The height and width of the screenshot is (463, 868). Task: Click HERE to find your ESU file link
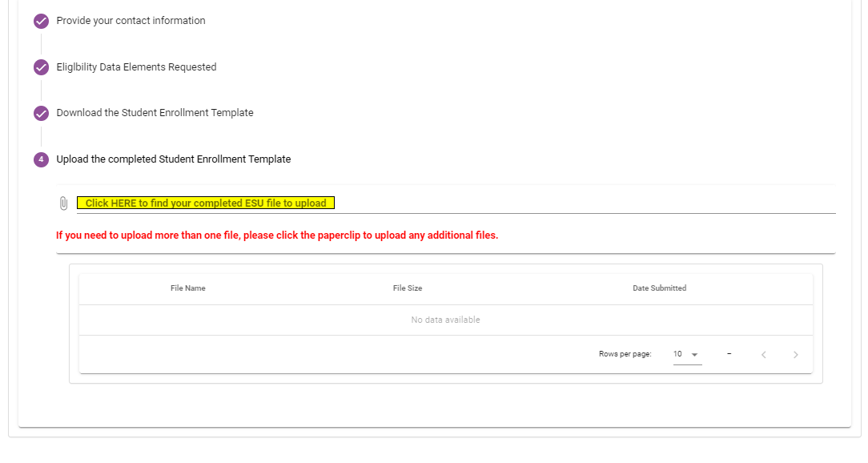coord(206,203)
